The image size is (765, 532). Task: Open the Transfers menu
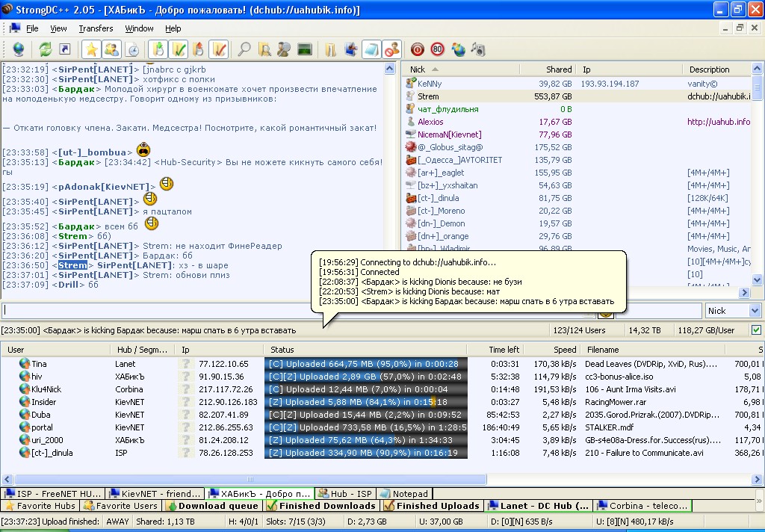(96, 28)
